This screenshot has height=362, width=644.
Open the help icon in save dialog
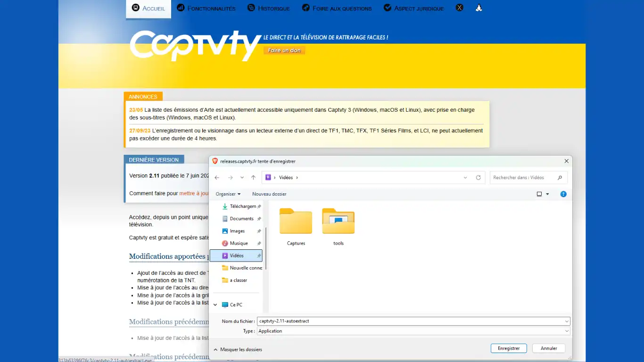pyautogui.click(x=563, y=194)
